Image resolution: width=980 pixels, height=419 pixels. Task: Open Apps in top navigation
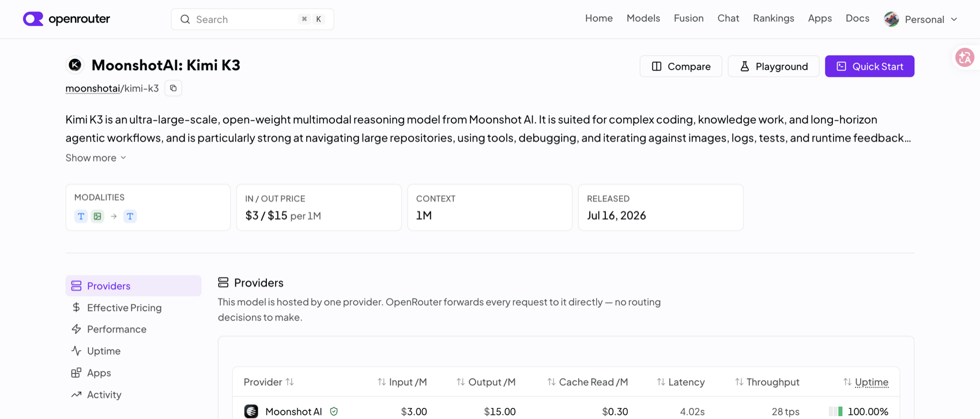point(820,18)
